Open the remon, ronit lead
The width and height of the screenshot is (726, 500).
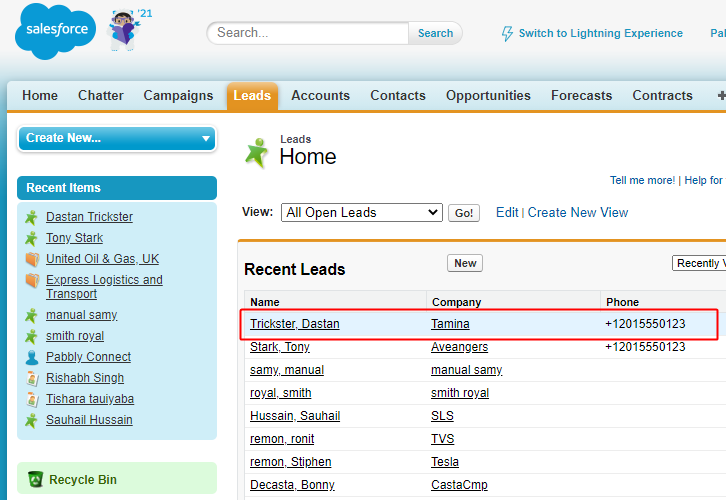282,439
